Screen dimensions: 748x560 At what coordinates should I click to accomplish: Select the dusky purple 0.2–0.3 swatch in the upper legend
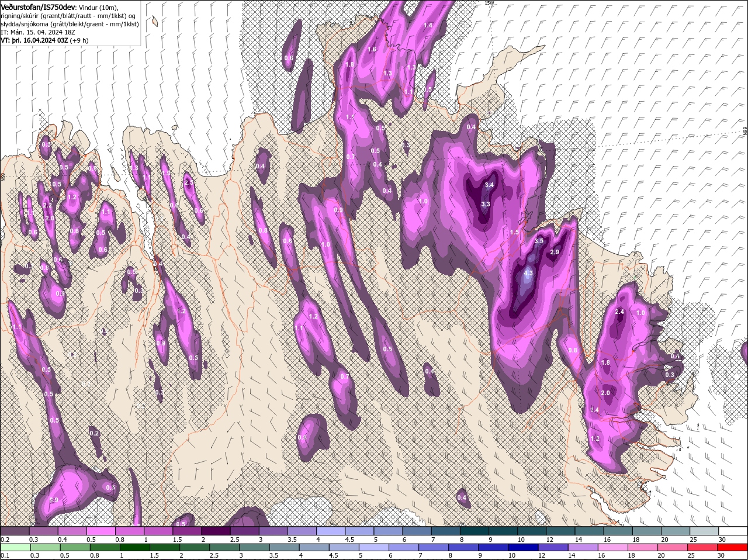(15, 531)
